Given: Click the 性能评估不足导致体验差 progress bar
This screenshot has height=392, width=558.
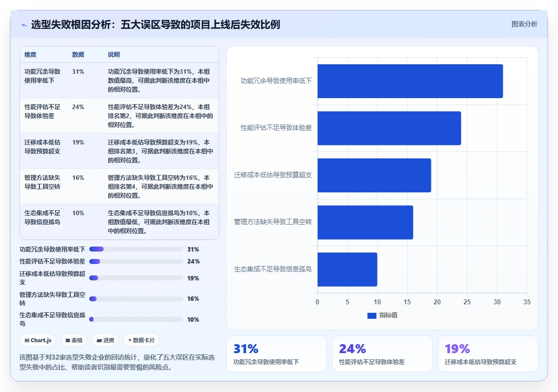Looking at the screenshot, I should (136, 261).
